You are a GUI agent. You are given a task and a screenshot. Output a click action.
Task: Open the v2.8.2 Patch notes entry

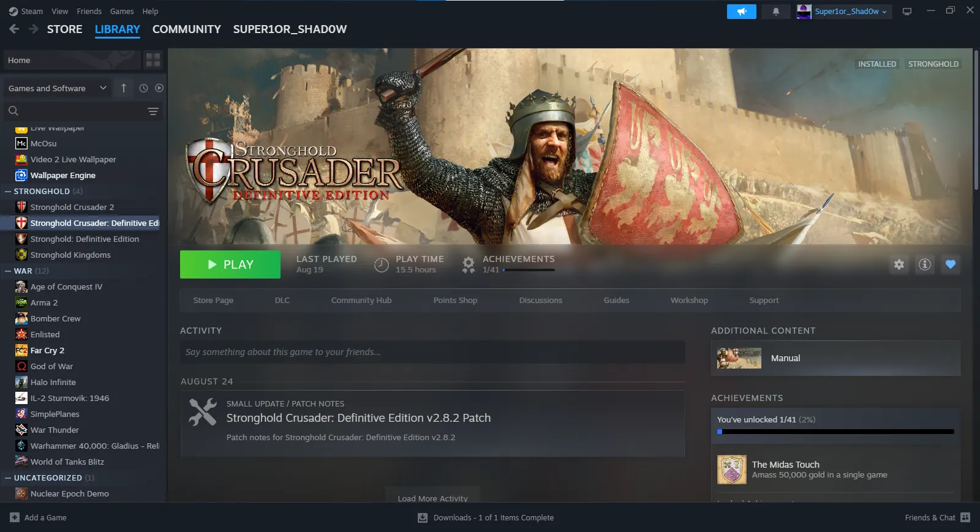click(432, 424)
